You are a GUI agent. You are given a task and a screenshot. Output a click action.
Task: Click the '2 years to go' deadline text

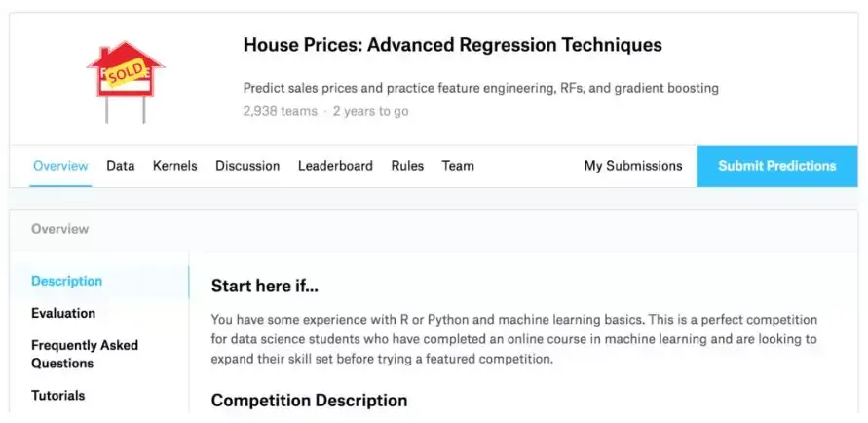click(x=371, y=111)
